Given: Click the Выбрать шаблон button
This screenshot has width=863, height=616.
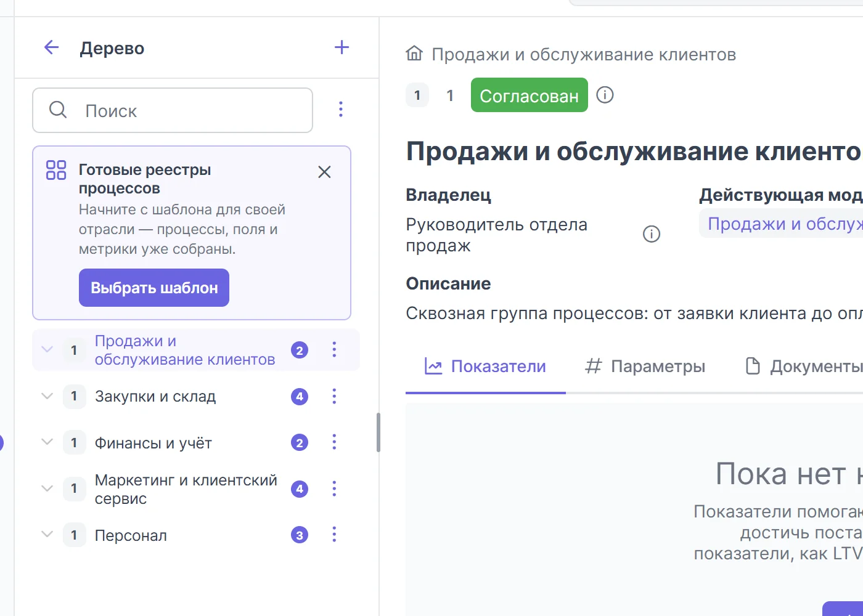Looking at the screenshot, I should pyautogui.click(x=154, y=288).
